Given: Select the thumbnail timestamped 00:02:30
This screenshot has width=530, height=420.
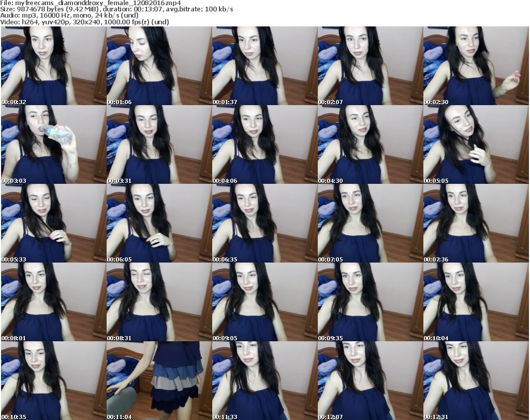Looking at the screenshot, I should pos(476,66).
